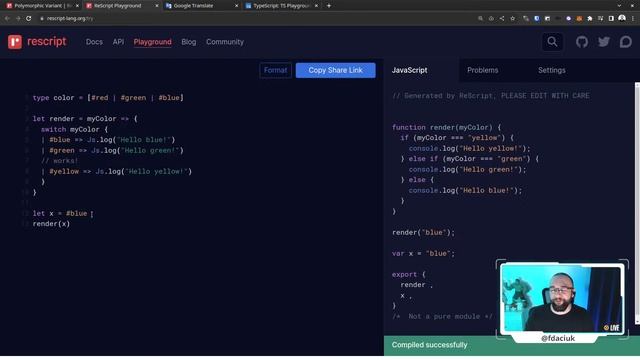Click the browser forward arrow
The width and height of the screenshot is (640, 360).
(18, 18)
